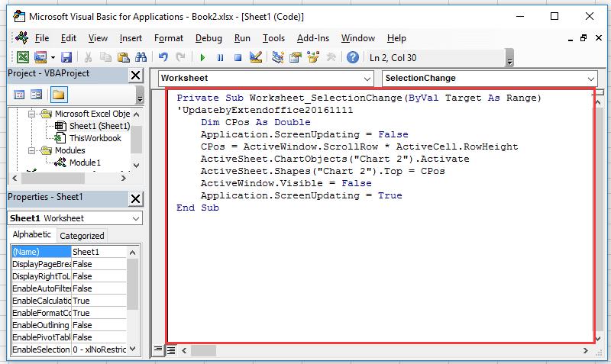
Task: Open the Project Explorer toolbar icon
Action: pyautogui.click(x=278, y=58)
